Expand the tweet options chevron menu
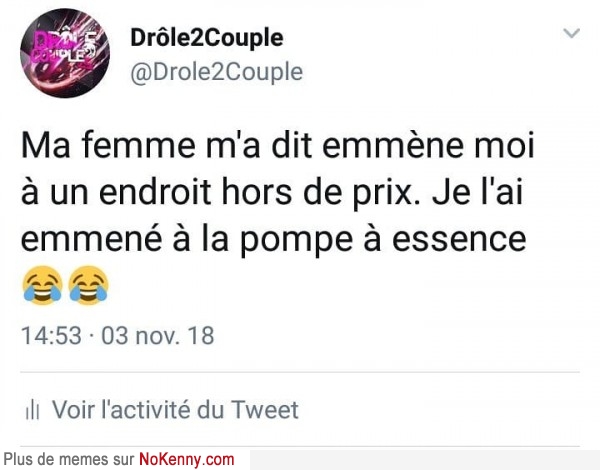 point(572,34)
